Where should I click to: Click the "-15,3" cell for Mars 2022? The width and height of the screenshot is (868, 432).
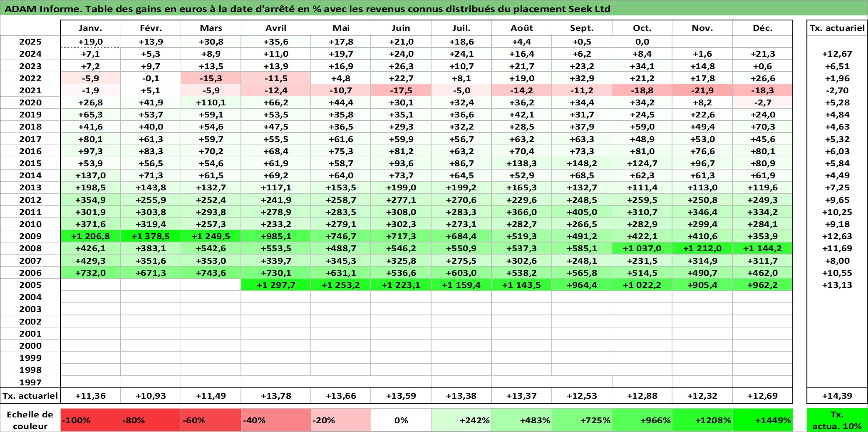pos(211,78)
